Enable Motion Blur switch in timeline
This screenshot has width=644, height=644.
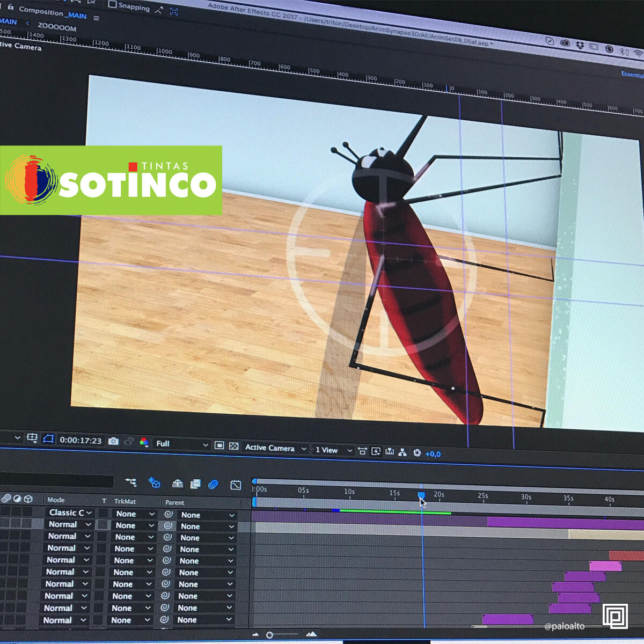213,484
